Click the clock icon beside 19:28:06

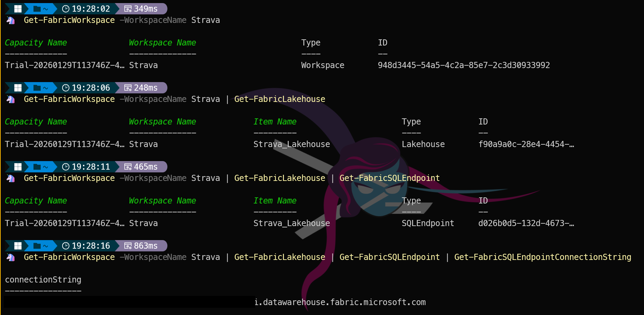click(66, 88)
